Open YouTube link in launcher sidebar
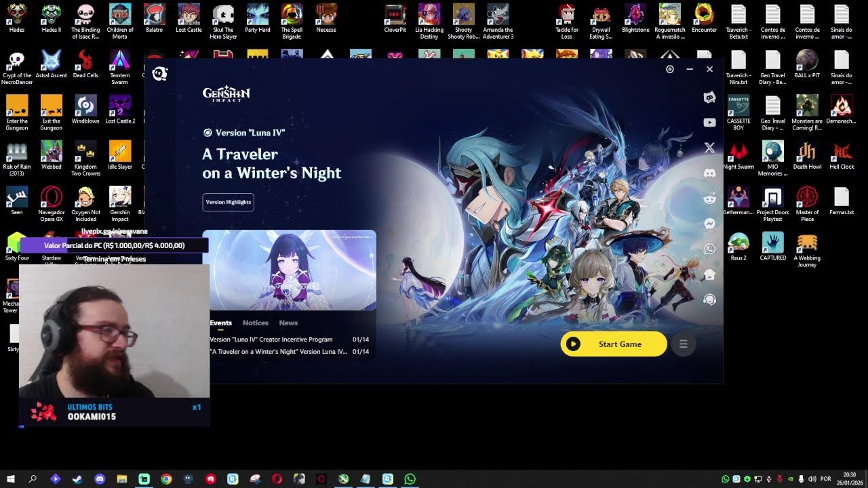The width and height of the screenshot is (868, 488). pyautogui.click(x=709, y=123)
